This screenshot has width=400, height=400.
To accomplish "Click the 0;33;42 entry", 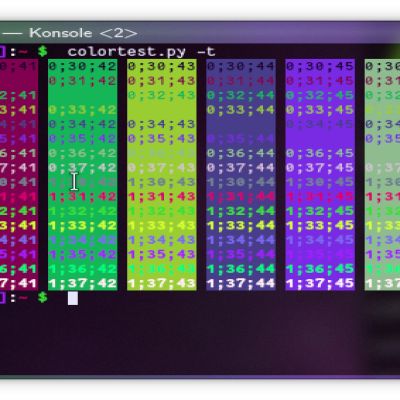I will (x=83, y=110).
